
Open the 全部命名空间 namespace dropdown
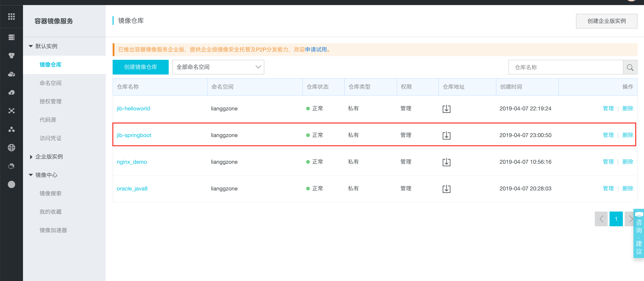tap(218, 67)
